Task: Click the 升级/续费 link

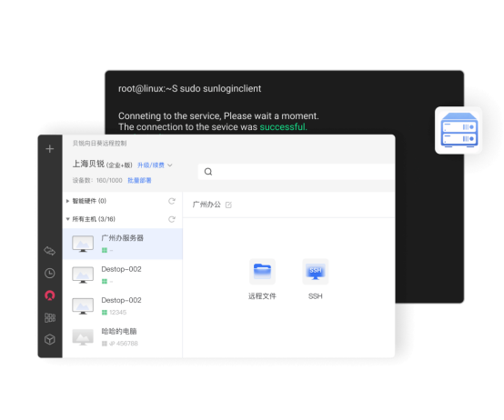Action: pyautogui.click(x=151, y=165)
